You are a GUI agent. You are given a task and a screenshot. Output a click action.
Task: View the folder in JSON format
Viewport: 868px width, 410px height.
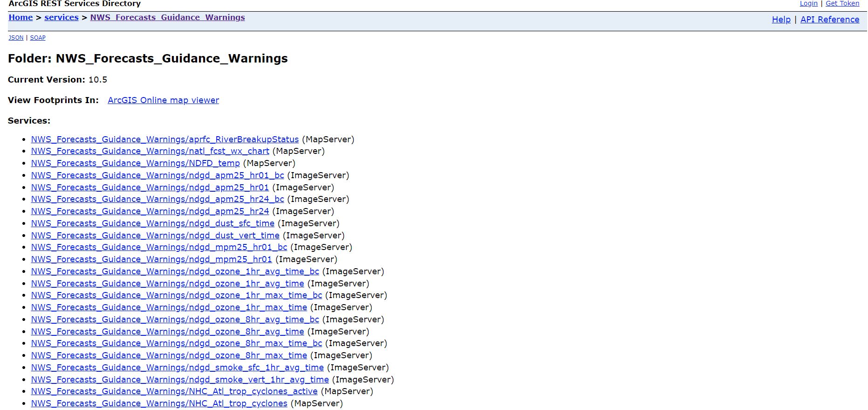click(16, 38)
